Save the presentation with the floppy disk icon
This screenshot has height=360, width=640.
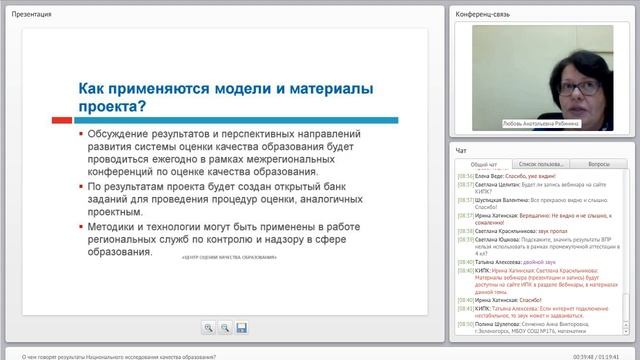coord(242,328)
